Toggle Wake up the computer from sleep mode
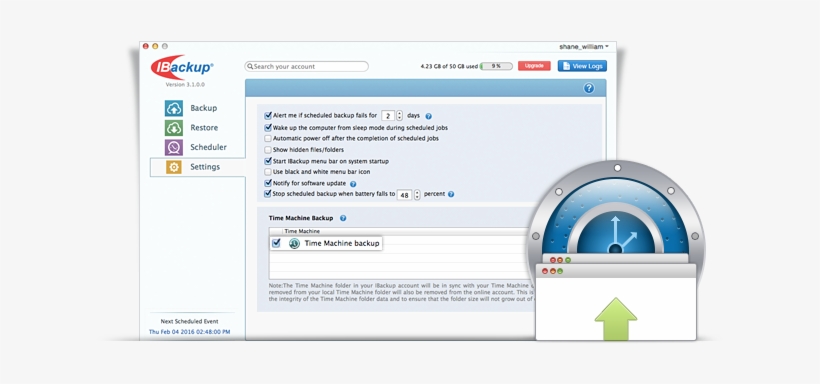The height and width of the screenshot is (384, 820). 268,127
